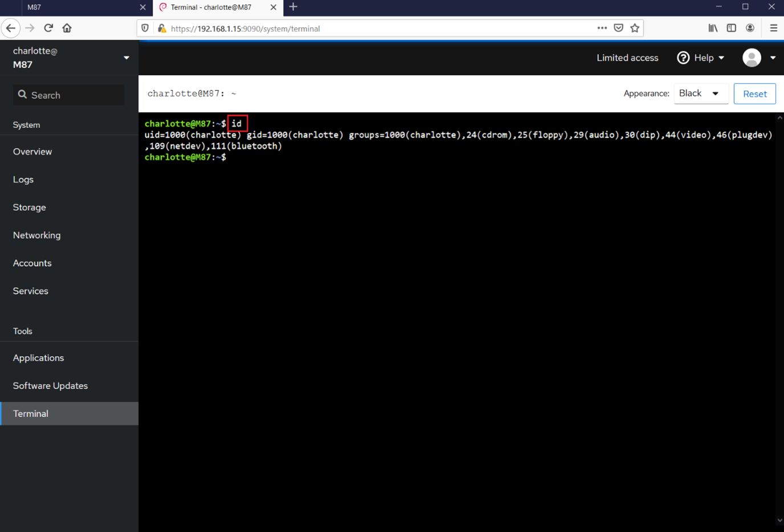Save page with the Pocket icon
Viewport: 784px width, 532px height.
[618, 28]
